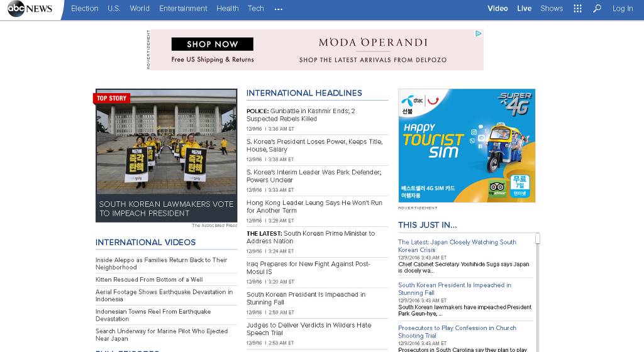Read the Kashmir gunbattle headline
The height and width of the screenshot is (352, 644).
301,115
